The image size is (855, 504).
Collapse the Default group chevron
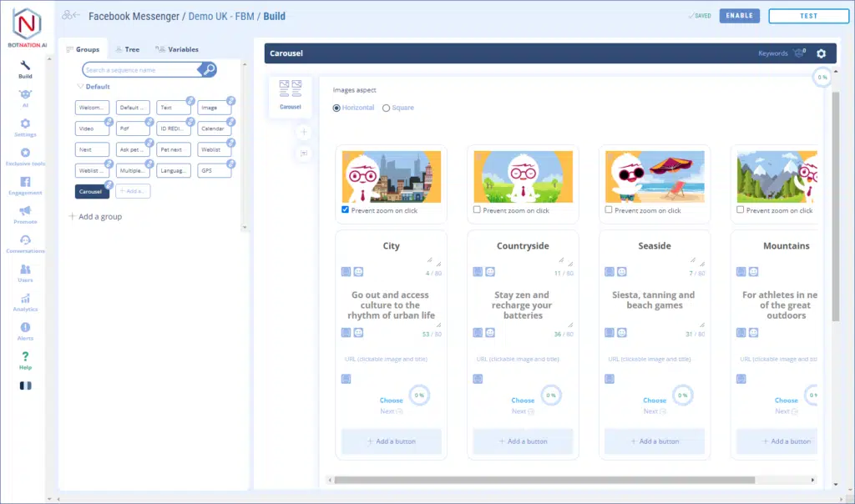pyautogui.click(x=80, y=87)
